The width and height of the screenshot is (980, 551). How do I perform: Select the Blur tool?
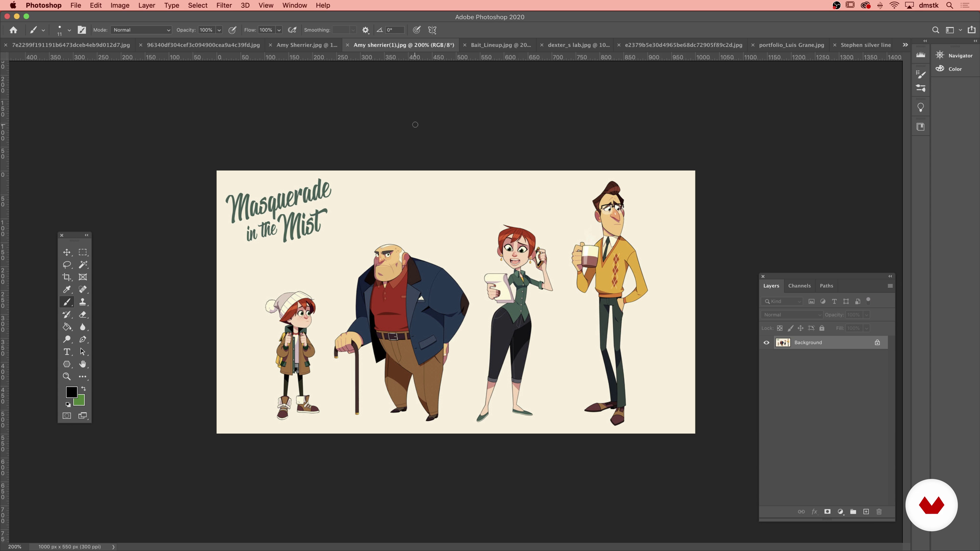[x=82, y=327]
